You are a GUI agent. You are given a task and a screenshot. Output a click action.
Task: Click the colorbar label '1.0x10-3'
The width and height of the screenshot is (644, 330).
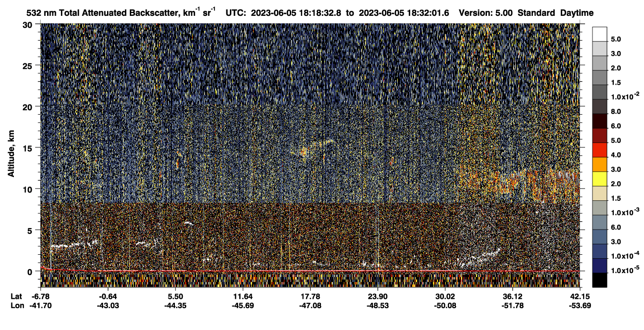tap(625, 212)
